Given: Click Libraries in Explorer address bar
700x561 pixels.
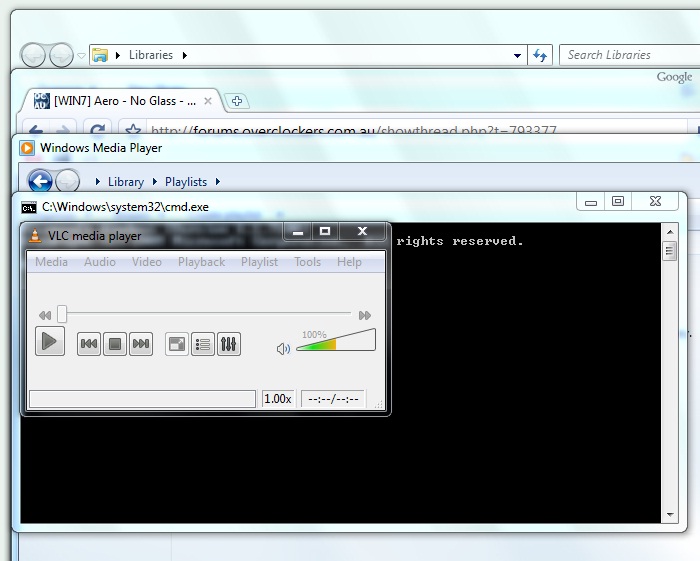Looking at the screenshot, I should point(151,55).
